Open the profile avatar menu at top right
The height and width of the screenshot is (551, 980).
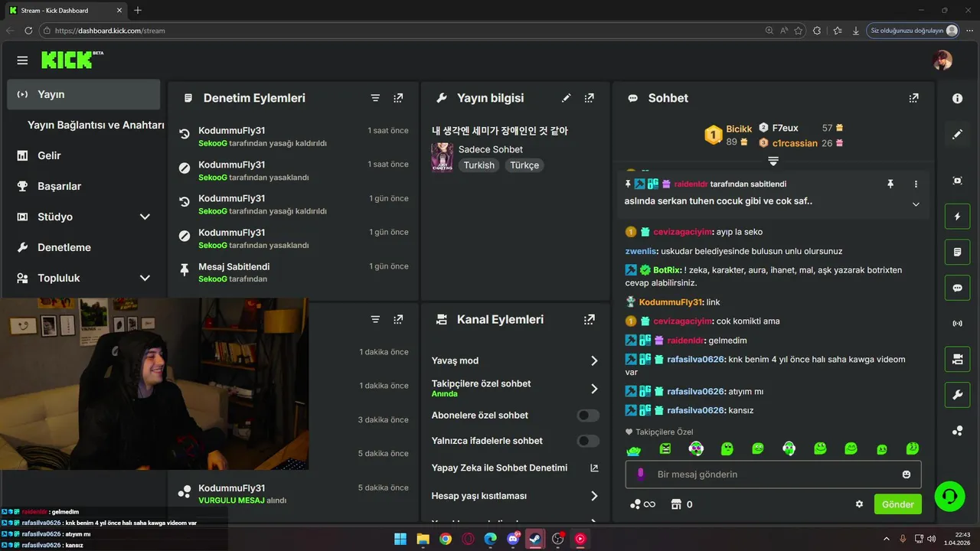point(942,60)
